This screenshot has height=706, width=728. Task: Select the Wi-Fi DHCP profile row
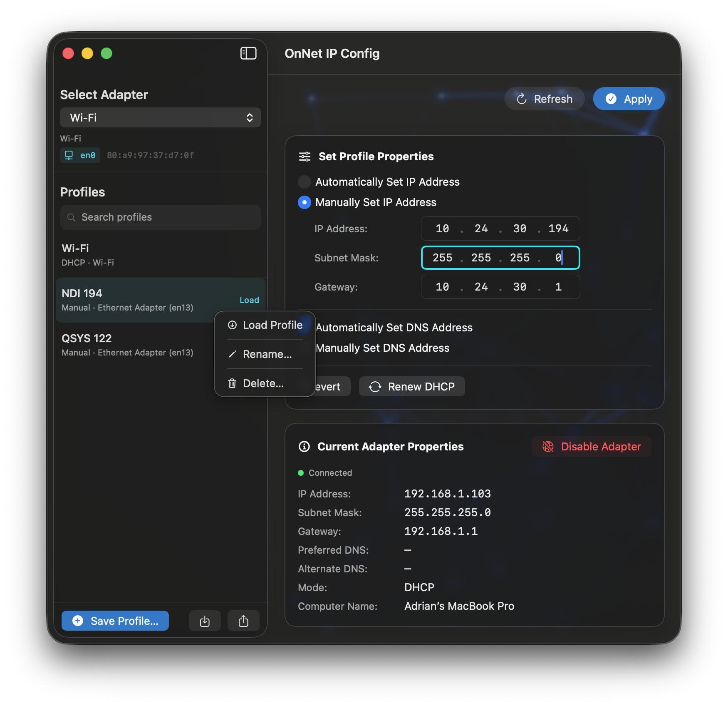point(161,255)
